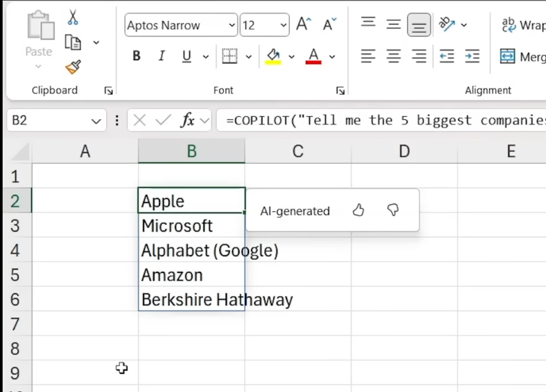Select column C header

pos(298,151)
